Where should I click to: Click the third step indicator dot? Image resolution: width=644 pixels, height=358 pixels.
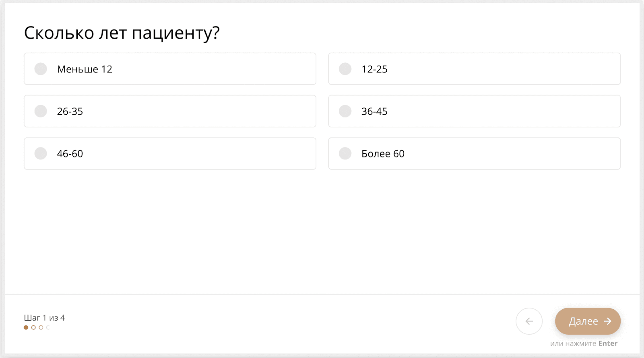(x=41, y=327)
